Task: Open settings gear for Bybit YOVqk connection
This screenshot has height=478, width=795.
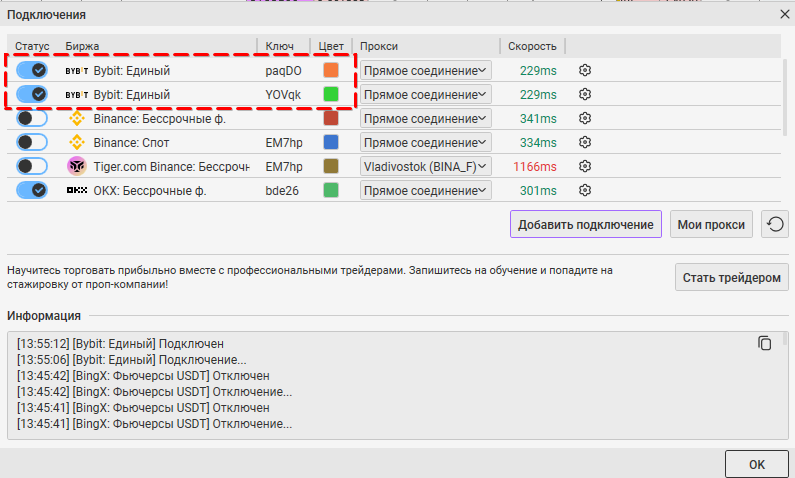Action: (x=585, y=94)
